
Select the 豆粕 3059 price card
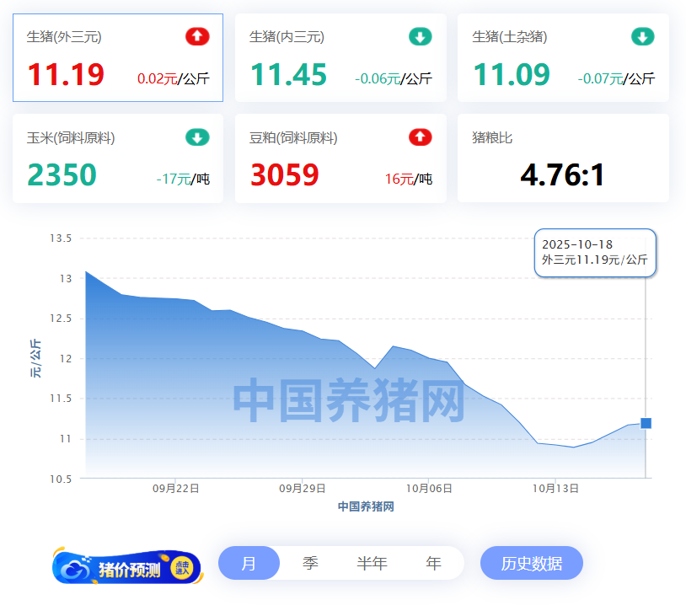tap(340, 159)
